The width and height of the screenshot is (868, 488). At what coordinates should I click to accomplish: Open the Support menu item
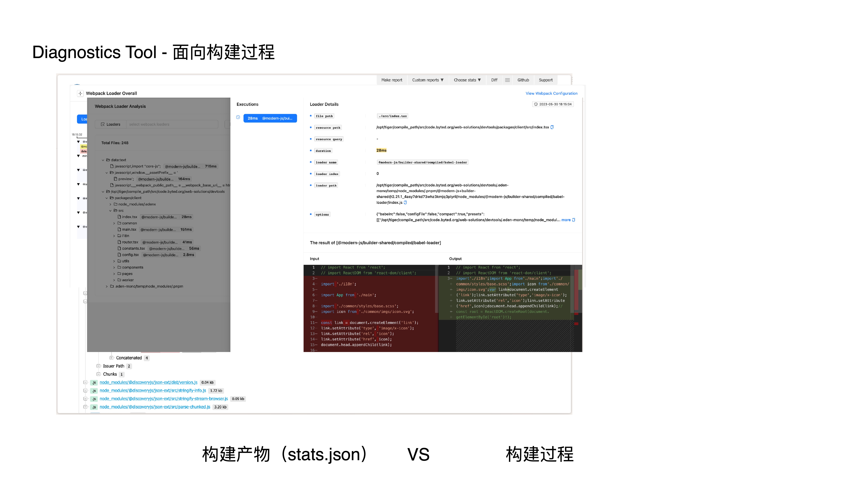[546, 80]
